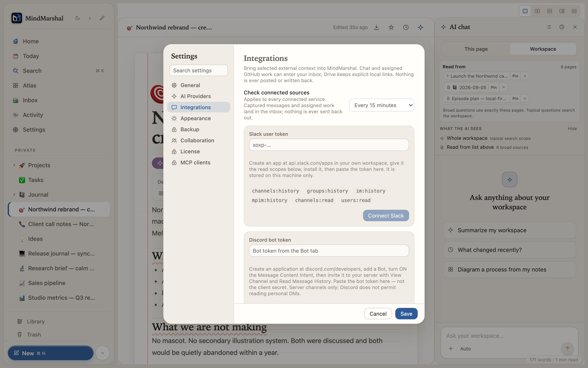The image size is (588, 368).
Task: Open Sales pipeline page
Action: (59, 283)
